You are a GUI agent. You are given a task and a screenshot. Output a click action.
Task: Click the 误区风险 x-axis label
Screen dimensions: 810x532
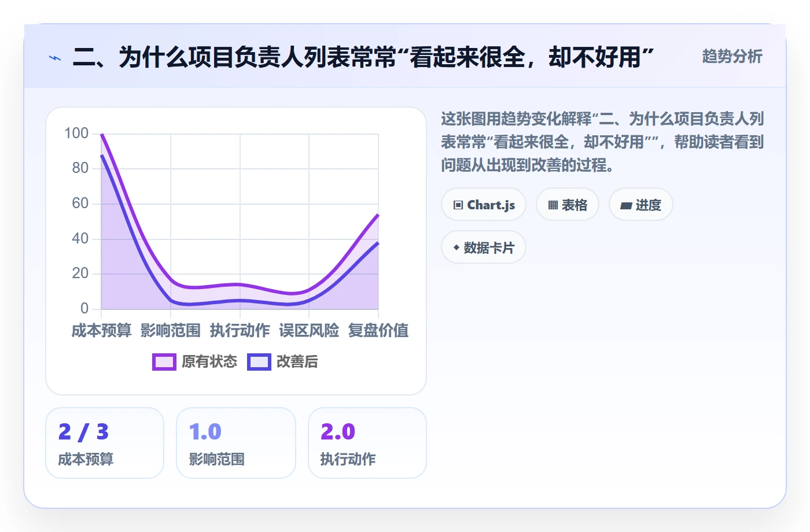point(309,331)
